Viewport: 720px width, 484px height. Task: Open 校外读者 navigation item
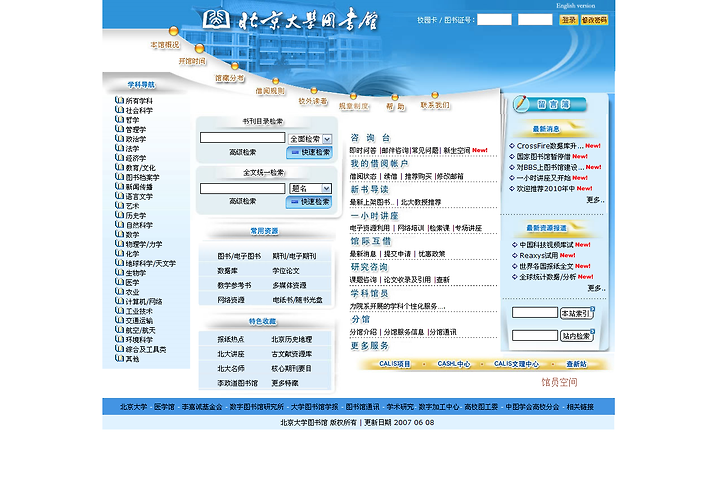tap(313, 101)
